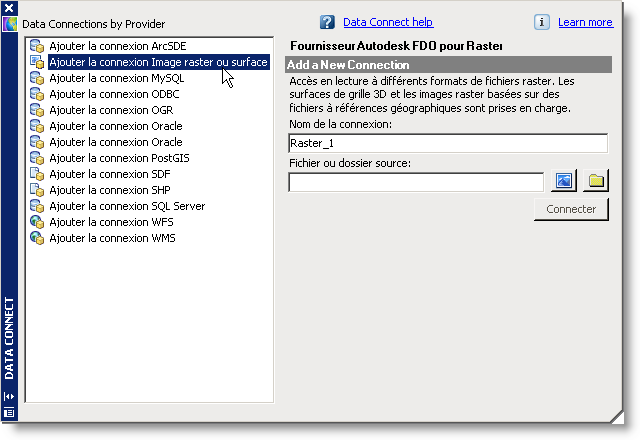Click the raster image browse icon
This screenshot has height=440, width=640.
click(564, 181)
